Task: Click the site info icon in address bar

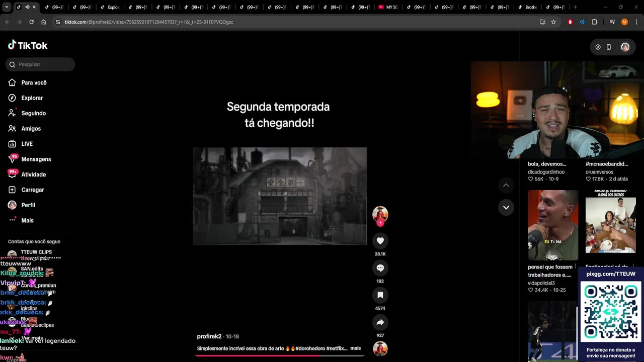Action: (58, 22)
